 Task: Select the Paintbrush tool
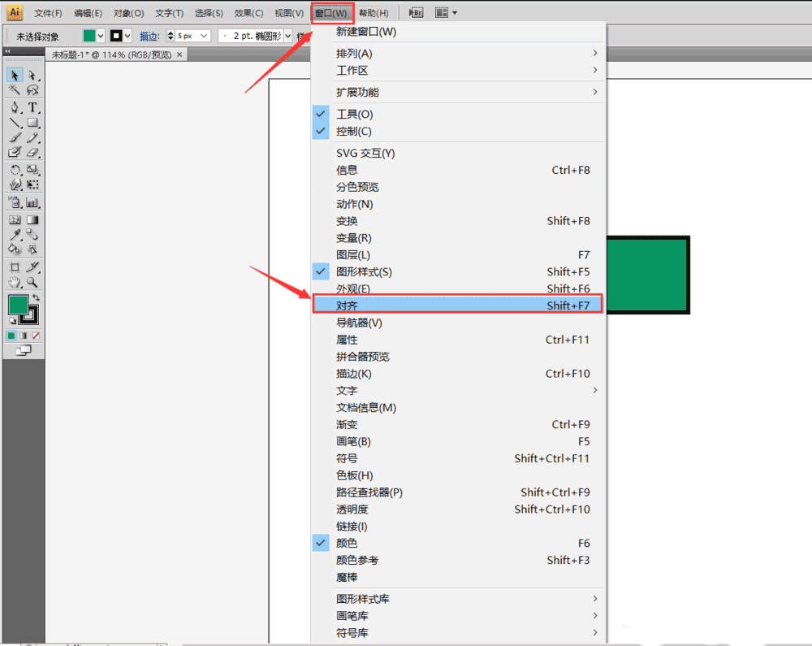pos(15,138)
